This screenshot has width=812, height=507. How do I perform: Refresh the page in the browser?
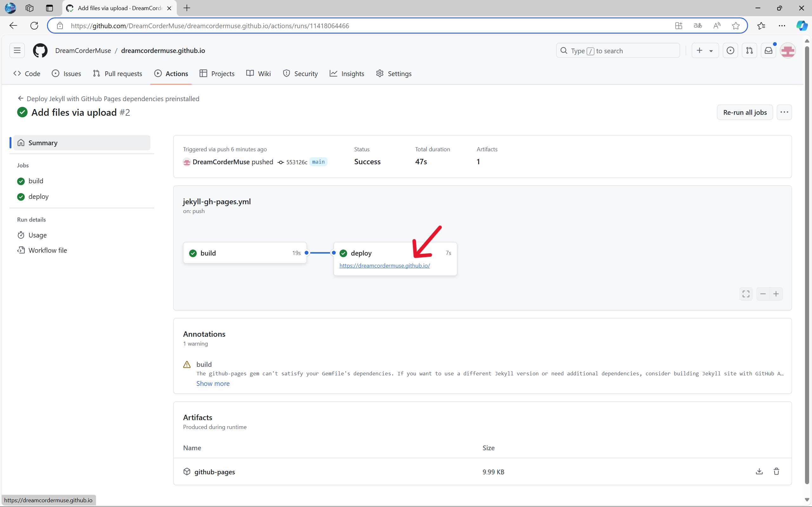tap(34, 25)
